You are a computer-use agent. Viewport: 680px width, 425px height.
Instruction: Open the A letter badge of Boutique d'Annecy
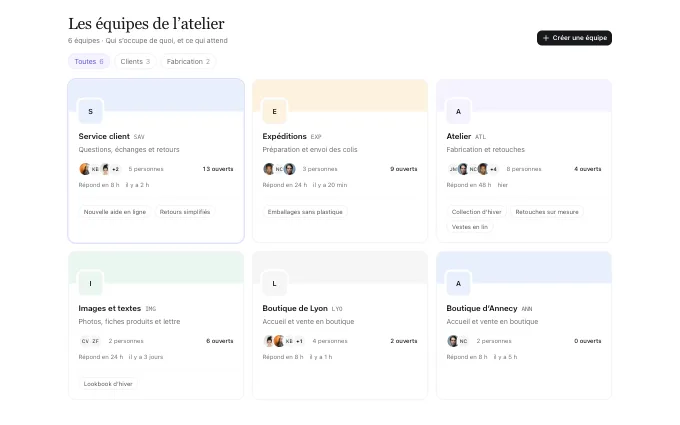(458, 284)
